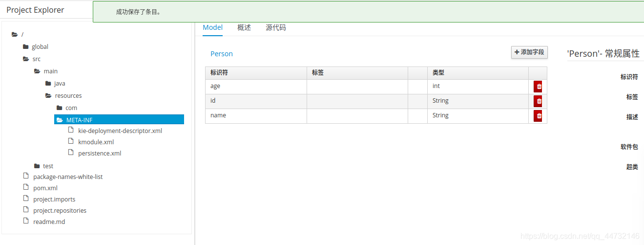This screenshot has height=245, width=644.
Task: Open the Person data object link
Action: tap(222, 54)
